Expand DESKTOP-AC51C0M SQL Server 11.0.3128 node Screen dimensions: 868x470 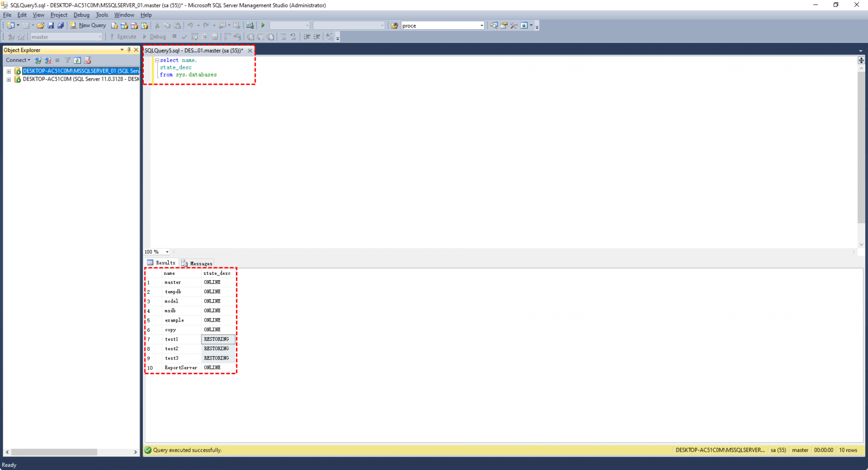click(9, 79)
